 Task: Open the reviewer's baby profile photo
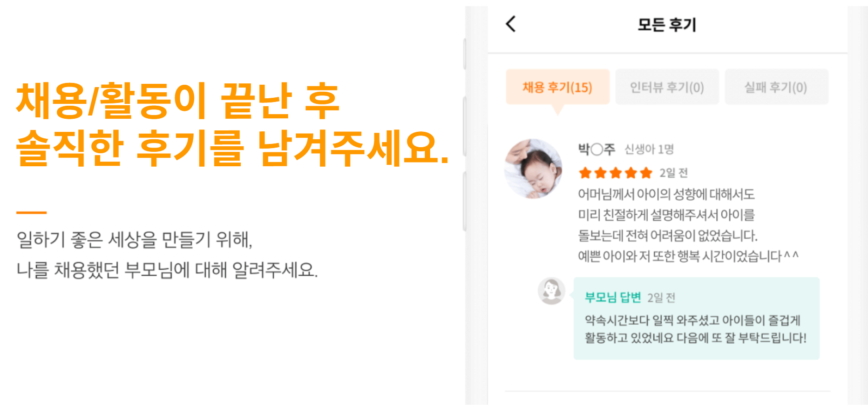coord(534,169)
